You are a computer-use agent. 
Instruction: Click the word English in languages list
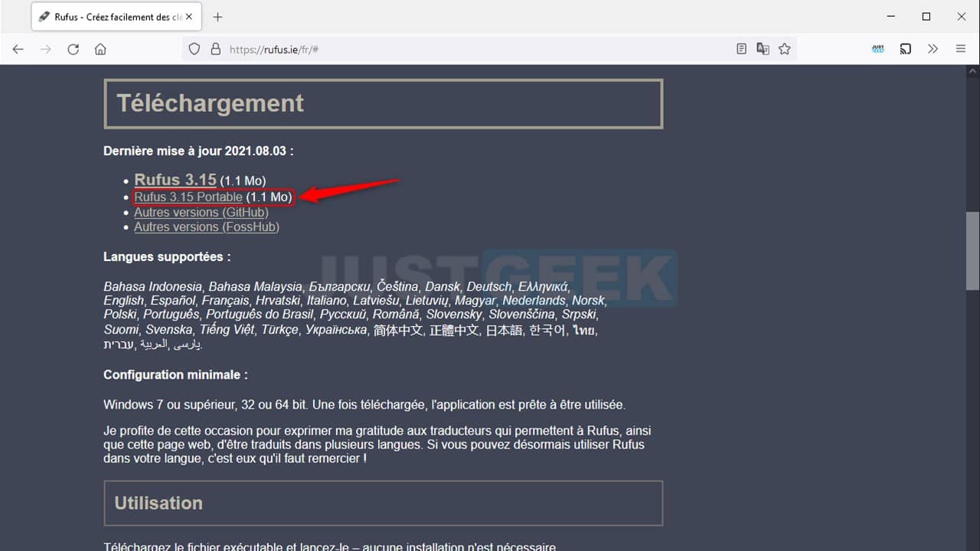(124, 301)
